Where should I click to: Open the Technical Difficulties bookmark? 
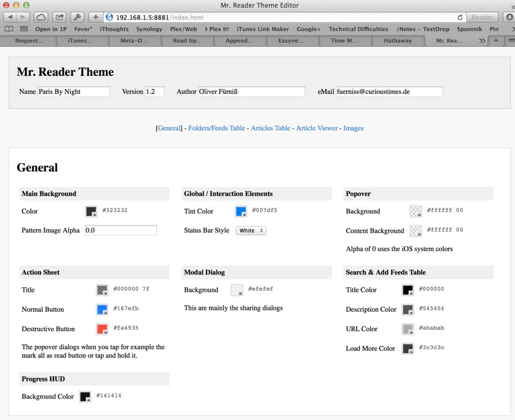(x=359, y=29)
